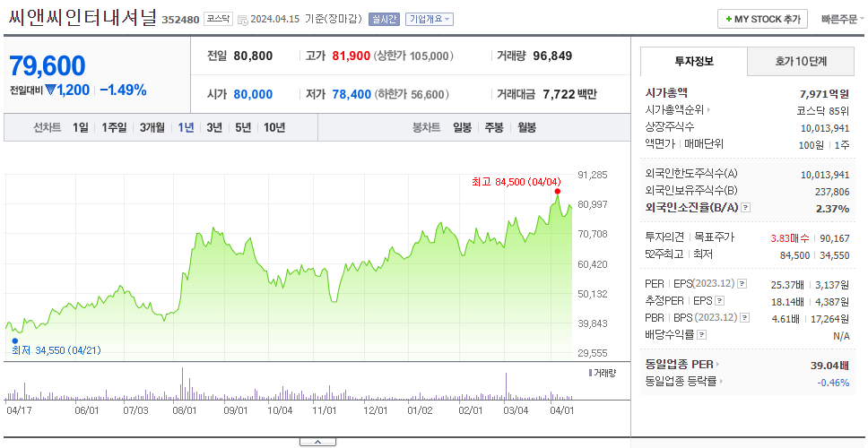Click the 시가총액순위 link
Image resolution: width=868 pixels, height=448 pixels.
point(674,110)
